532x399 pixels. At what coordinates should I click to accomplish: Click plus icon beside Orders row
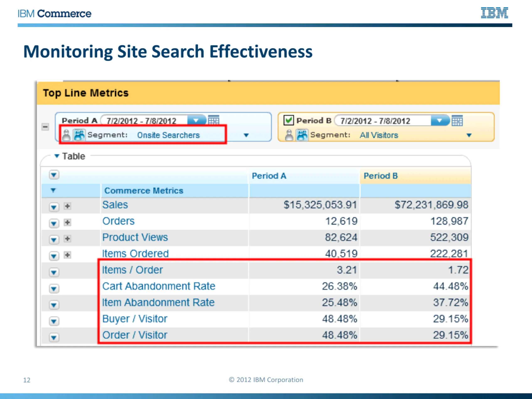[67, 223]
